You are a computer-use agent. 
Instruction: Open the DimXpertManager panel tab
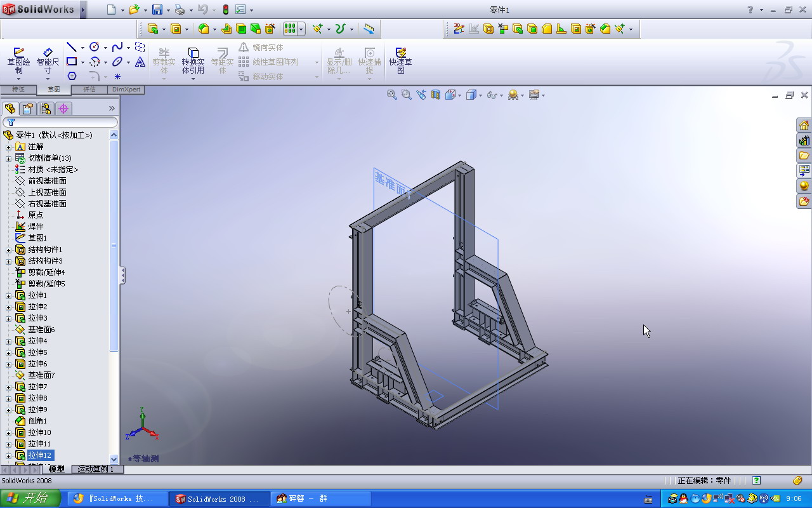(x=63, y=109)
